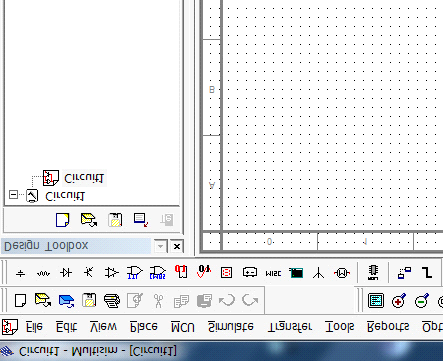Place a hierarchical block from file
The image size is (443, 361).
(404, 273)
